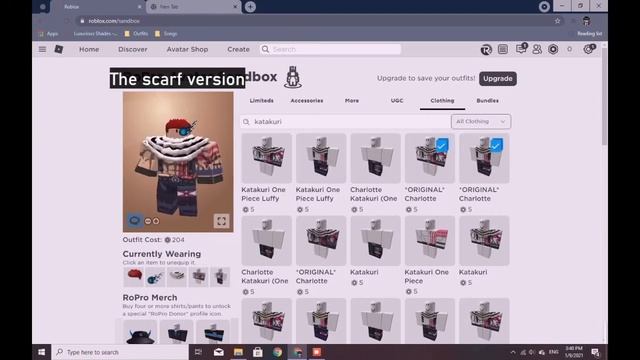The image size is (640, 360).
Task: Go to Home page
Action: (89, 49)
